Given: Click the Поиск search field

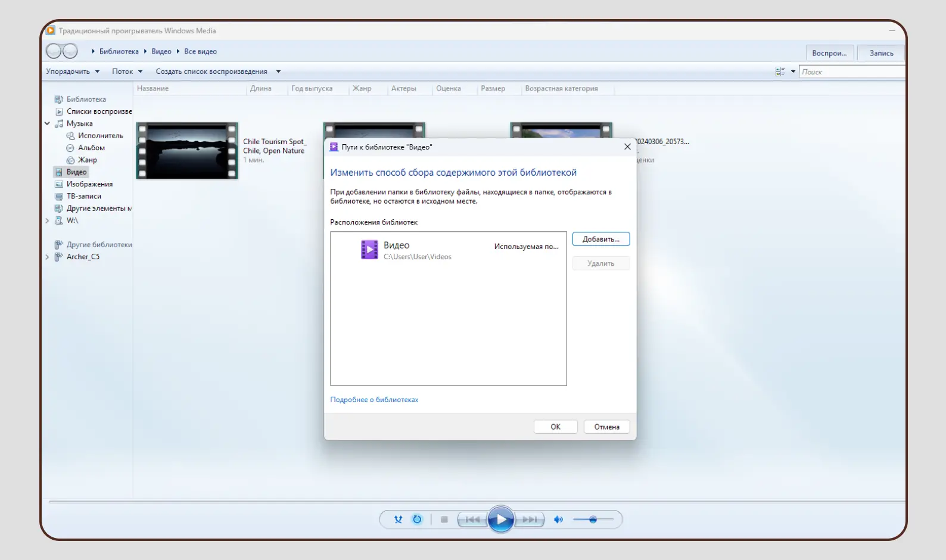Looking at the screenshot, I should (851, 71).
